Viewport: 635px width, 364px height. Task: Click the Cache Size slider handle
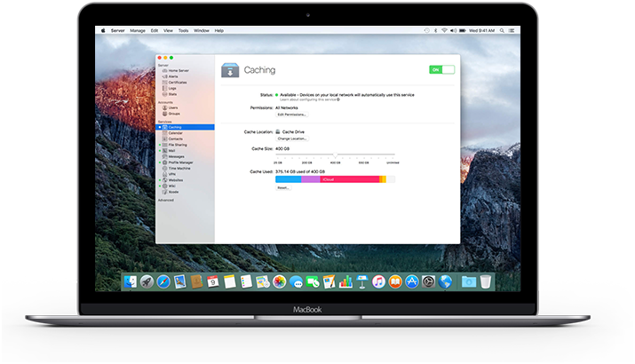click(336, 155)
